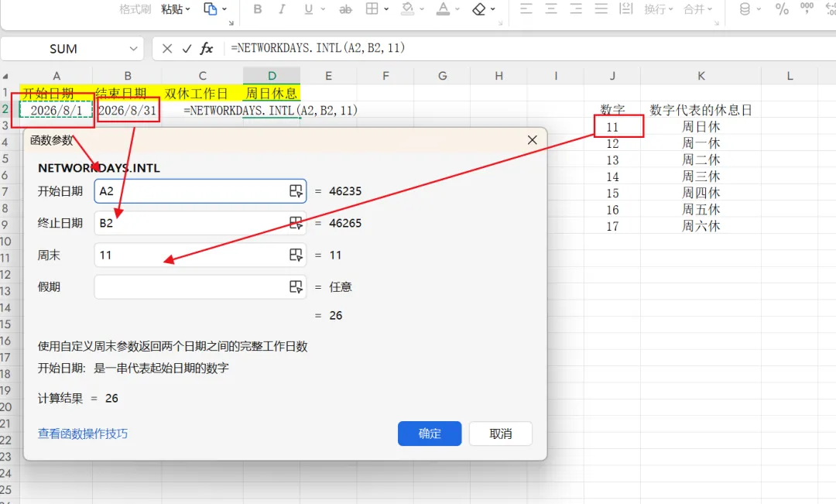This screenshot has height=504, width=836.
Task: Select cell B2 with 2026/8/31
Action: tap(128, 111)
